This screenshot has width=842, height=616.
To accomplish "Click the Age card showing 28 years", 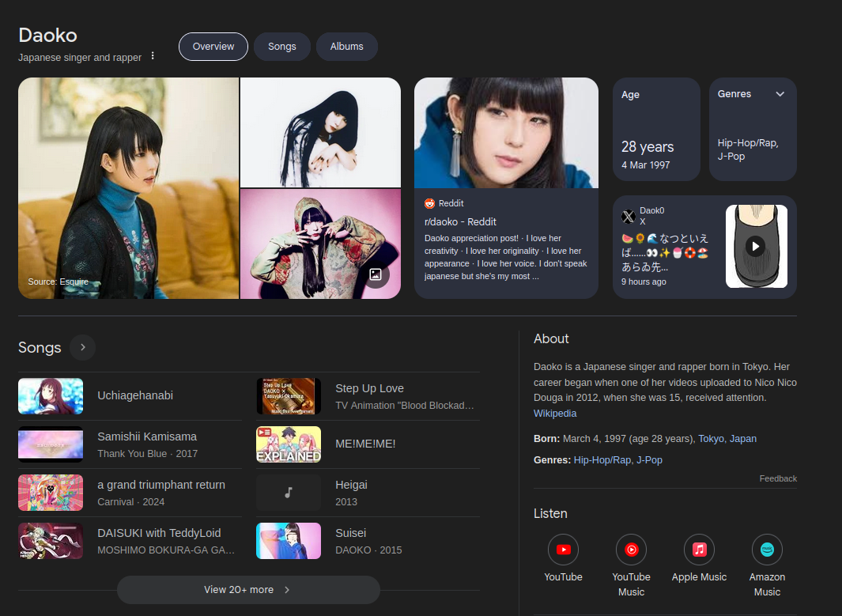I will click(656, 129).
